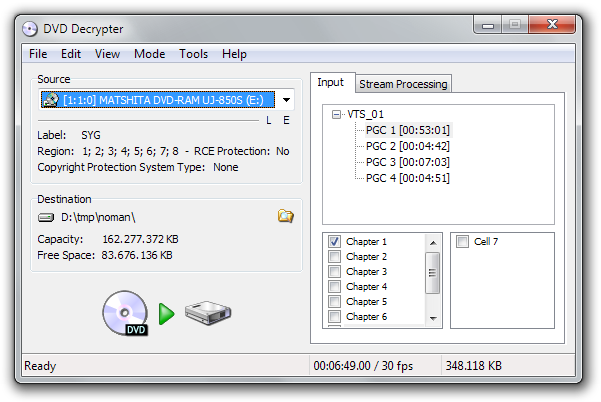Open the Help menu
Image resolution: width=601 pixels, height=402 pixels.
[x=234, y=54]
